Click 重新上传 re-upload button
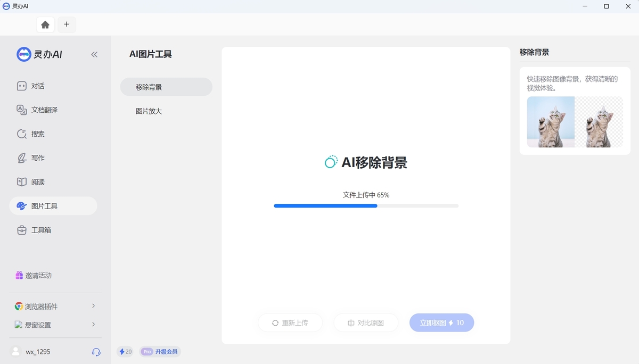This screenshot has width=639, height=364. pyautogui.click(x=290, y=322)
